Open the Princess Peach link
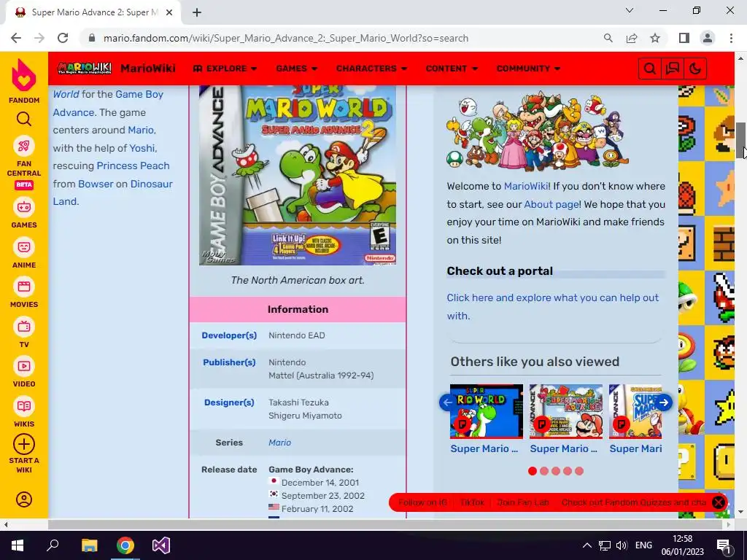This screenshot has height=560, width=747. 133,166
